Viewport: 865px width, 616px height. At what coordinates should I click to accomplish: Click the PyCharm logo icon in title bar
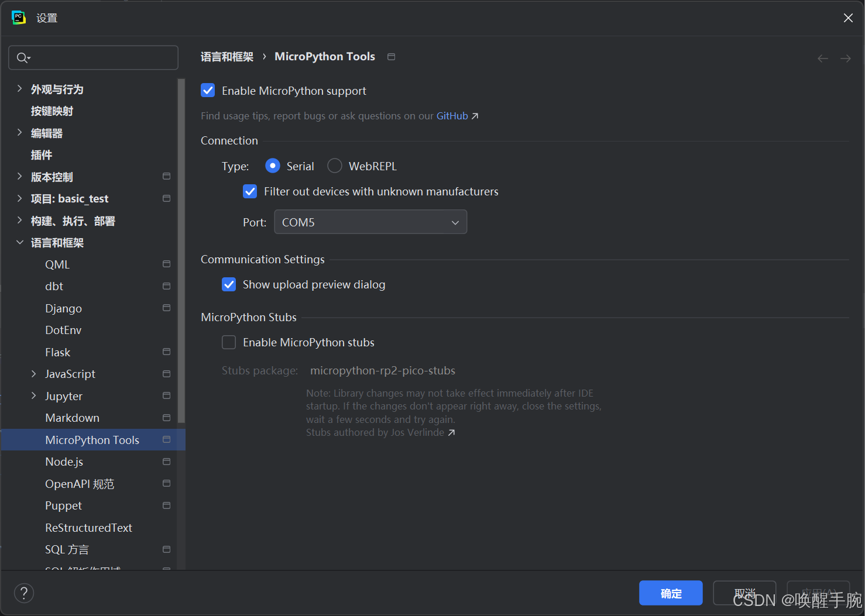tap(19, 18)
